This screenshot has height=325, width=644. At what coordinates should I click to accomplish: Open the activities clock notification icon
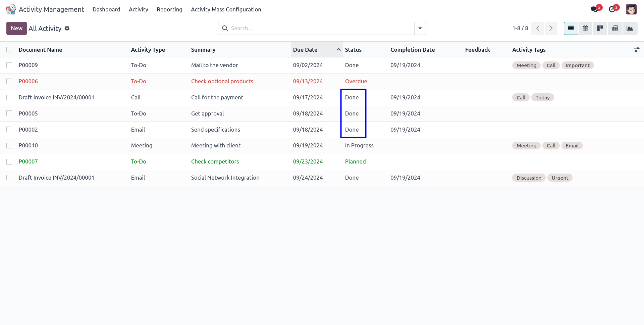pos(612,9)
